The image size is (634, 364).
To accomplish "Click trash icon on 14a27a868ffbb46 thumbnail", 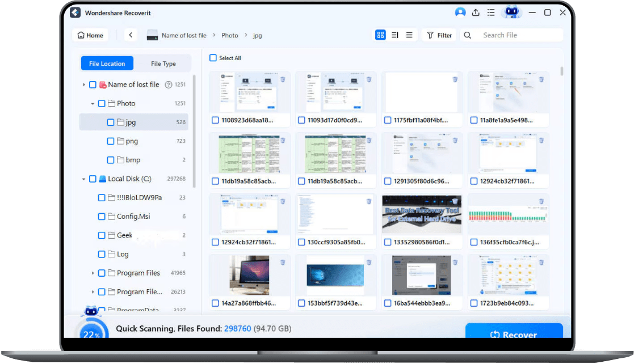I will click(x=283, y=262).
